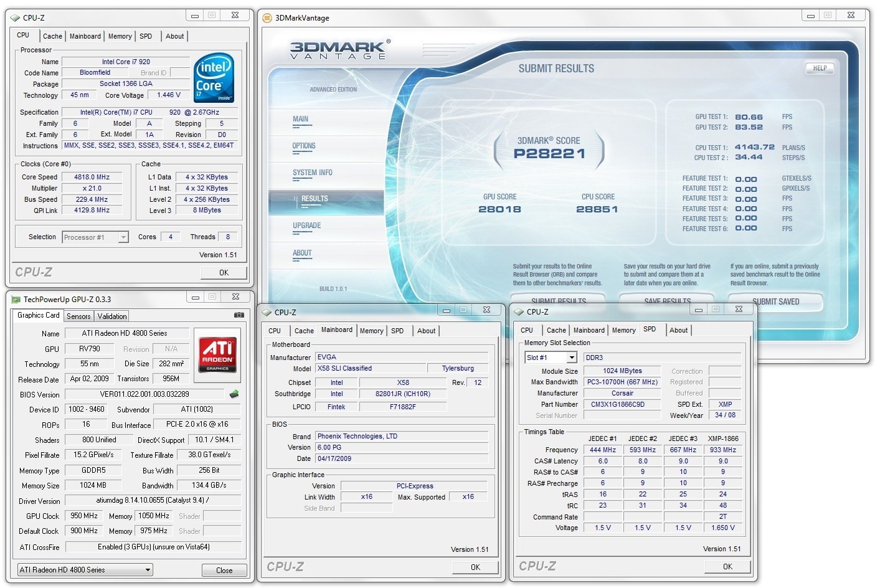Click the Bus Speed 229.4 MHz value
This screenshot has width=880, height=588.
click(x=92, y=199)
